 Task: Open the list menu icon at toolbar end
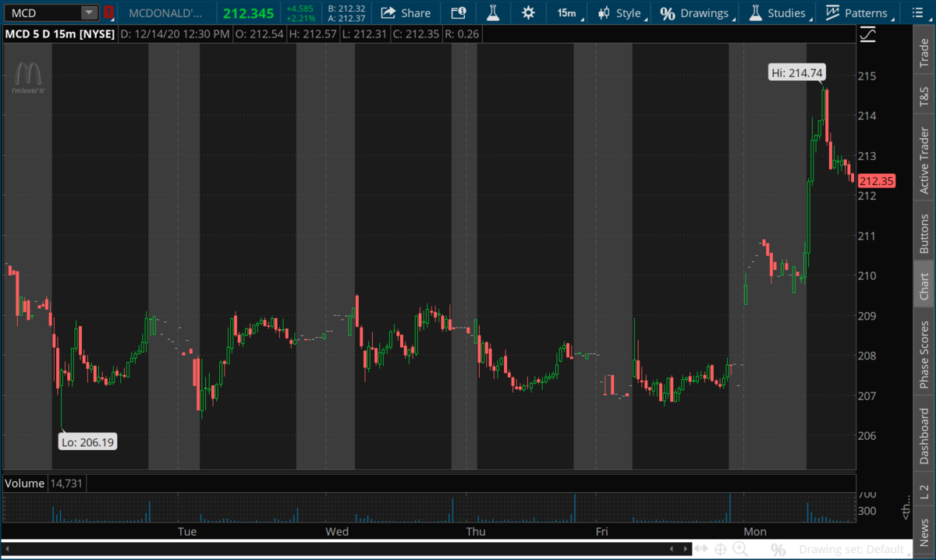(x=916, y=12)
